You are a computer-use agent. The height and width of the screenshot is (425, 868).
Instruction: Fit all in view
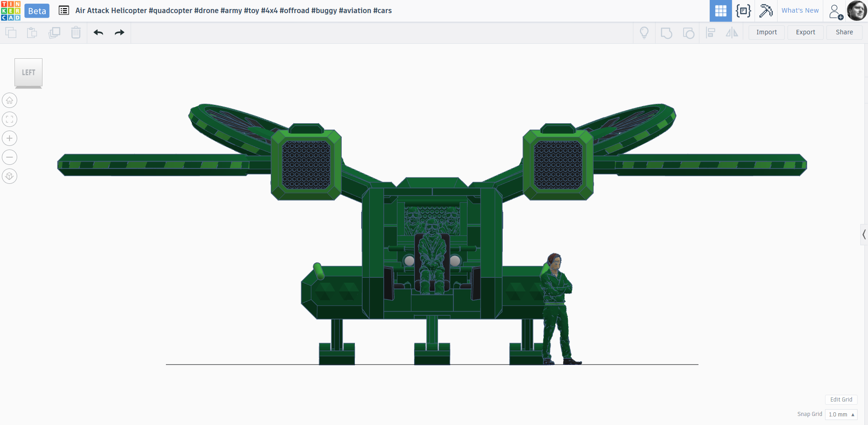coord(9,119)
